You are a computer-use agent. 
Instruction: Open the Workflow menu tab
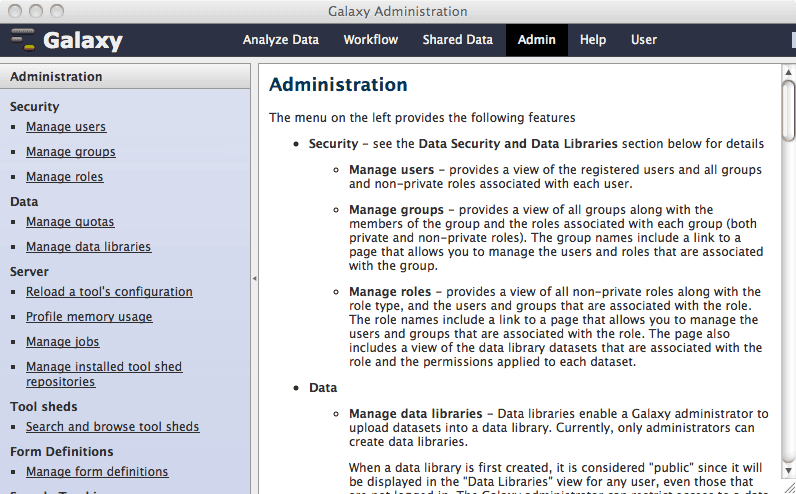tap(370, 40)
